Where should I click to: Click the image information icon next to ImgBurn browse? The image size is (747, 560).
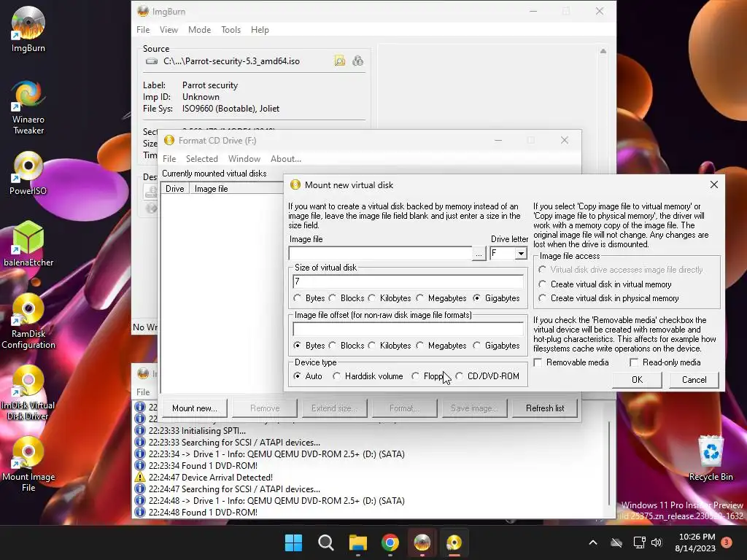click(x=357, y=61)
